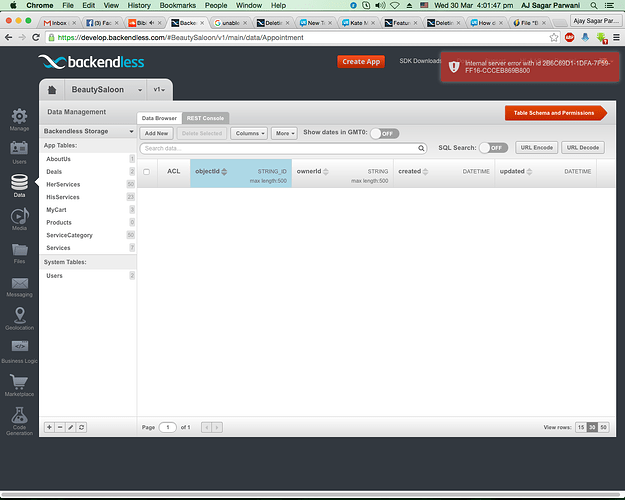Open the Code Generation flask section

pyautogui.click(x=19, y=421)
